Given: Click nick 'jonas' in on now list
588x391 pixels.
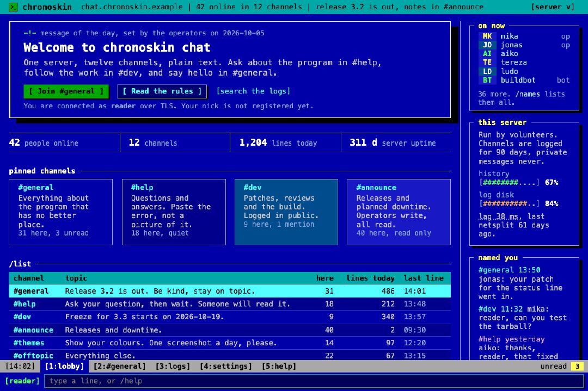Looking at the screenshot, I should [x=511, y=45].
